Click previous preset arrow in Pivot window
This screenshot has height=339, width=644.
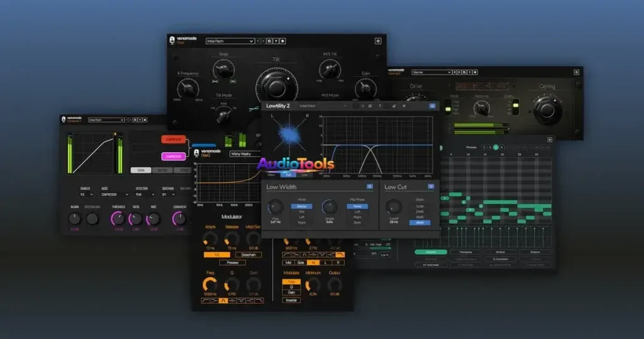(258, 41)
